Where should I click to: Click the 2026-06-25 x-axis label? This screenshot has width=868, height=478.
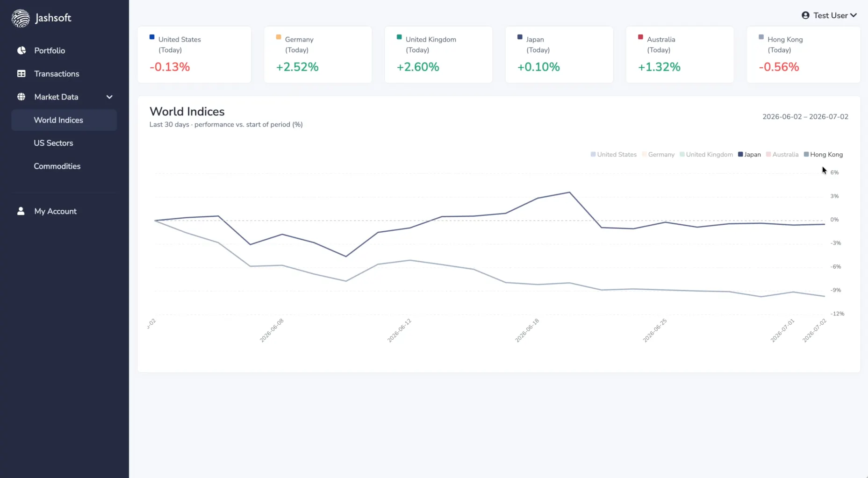pos(654,330)
